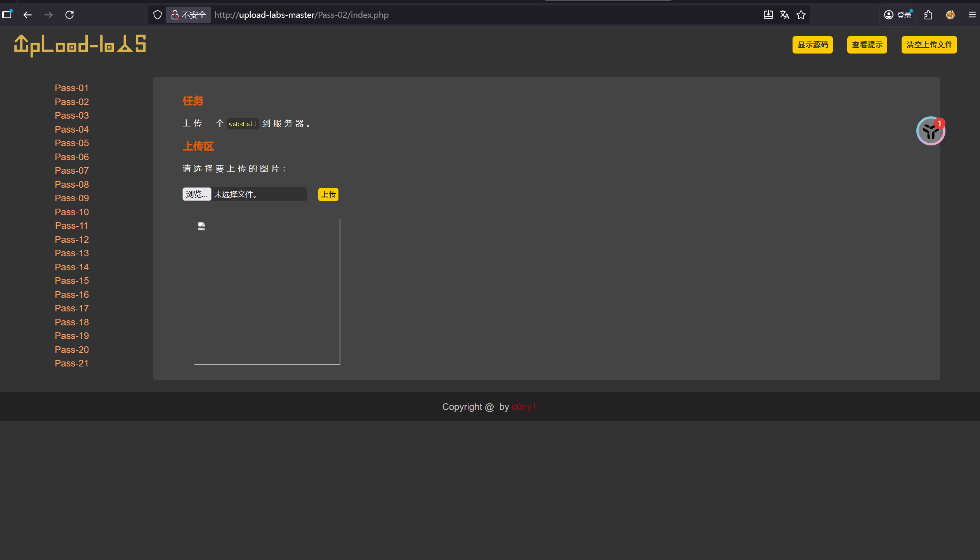Viewport: 980px width, 560px height.
Task: Click the 浏览... file chooser button
Action: [197, 194]
